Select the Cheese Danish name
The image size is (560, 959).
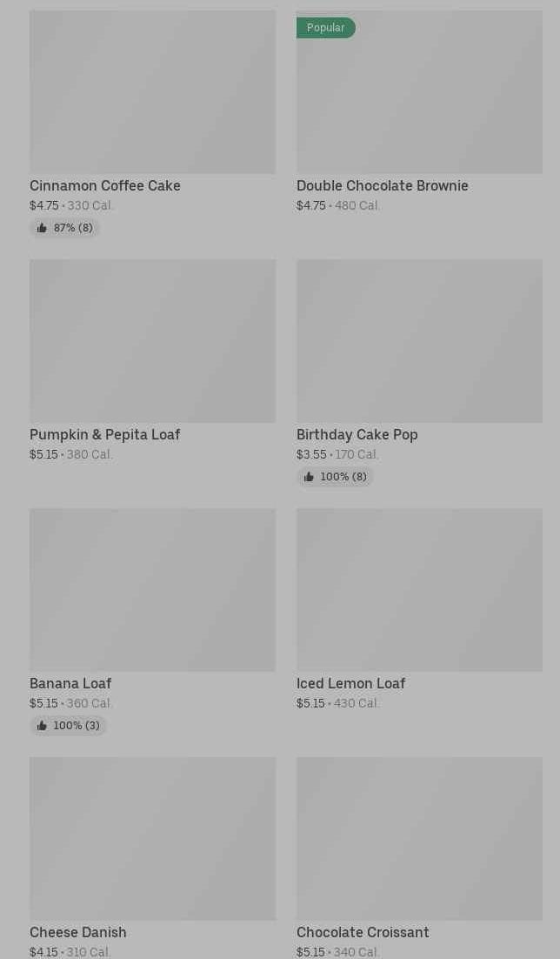coord(78,932)
